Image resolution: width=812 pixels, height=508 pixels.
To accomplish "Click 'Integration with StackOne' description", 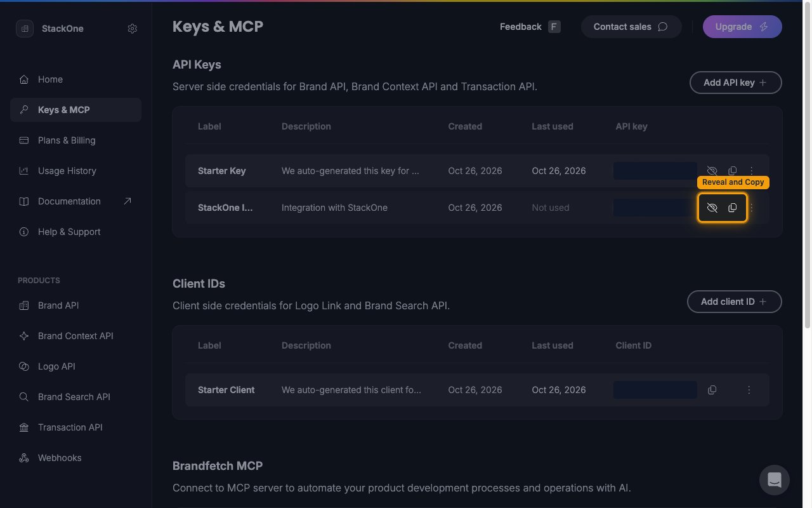I will (334, 208).
